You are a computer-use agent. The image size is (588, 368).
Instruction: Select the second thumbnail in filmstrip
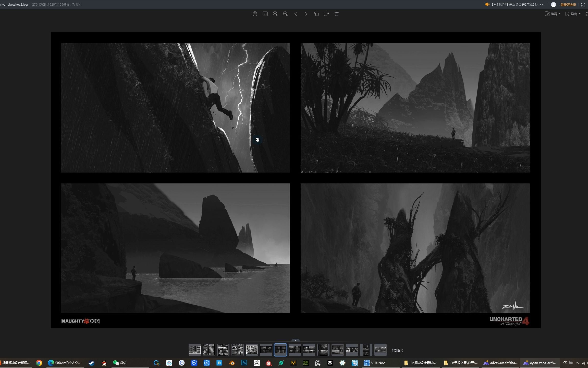point(209,350)
